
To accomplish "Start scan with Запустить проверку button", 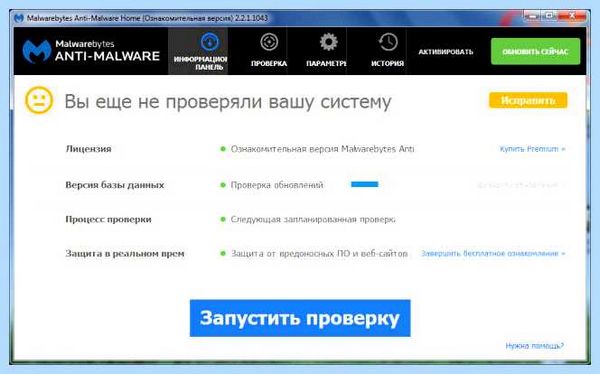I will point(300,318).
